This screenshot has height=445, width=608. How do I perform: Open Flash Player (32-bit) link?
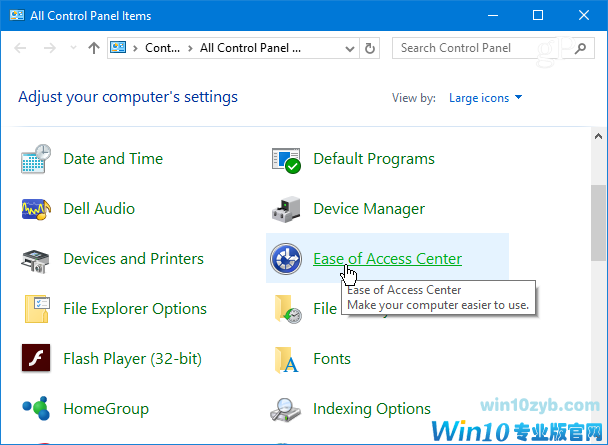pyautogui.click(x=133, y=359)
